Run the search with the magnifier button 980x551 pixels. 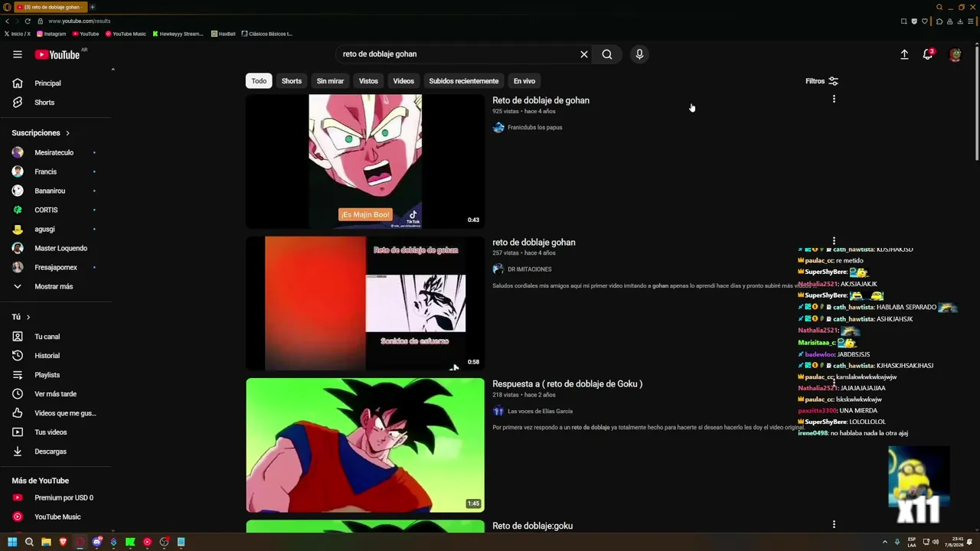(x=607, y=54)
